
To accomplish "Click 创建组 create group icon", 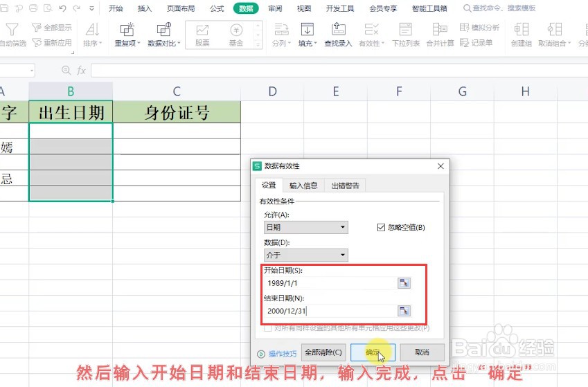I will 522,29.
